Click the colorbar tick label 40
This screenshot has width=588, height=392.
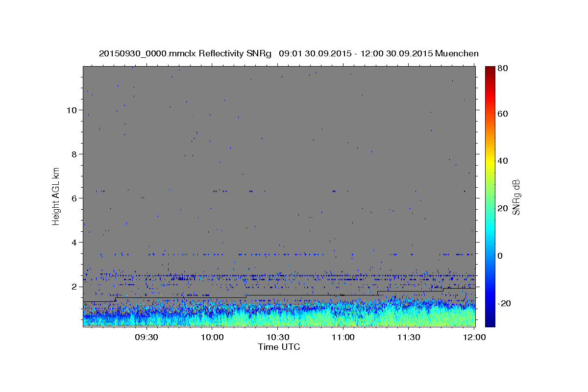pos(503,161)
